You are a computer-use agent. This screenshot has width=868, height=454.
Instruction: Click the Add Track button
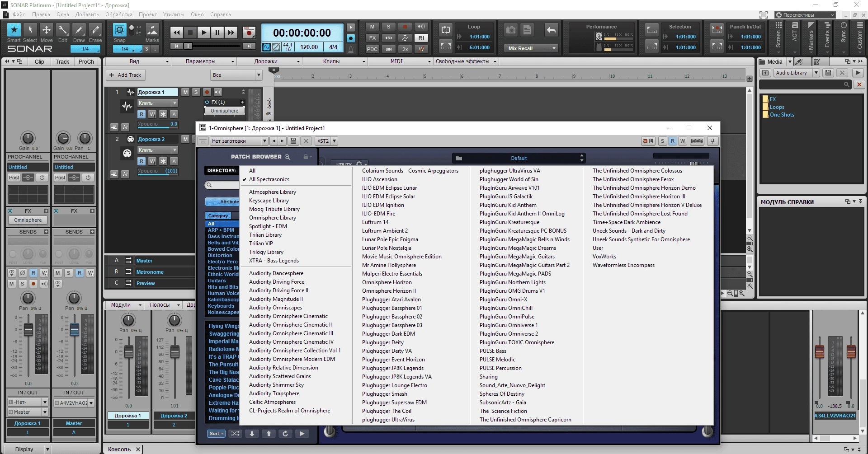(126, 75)
